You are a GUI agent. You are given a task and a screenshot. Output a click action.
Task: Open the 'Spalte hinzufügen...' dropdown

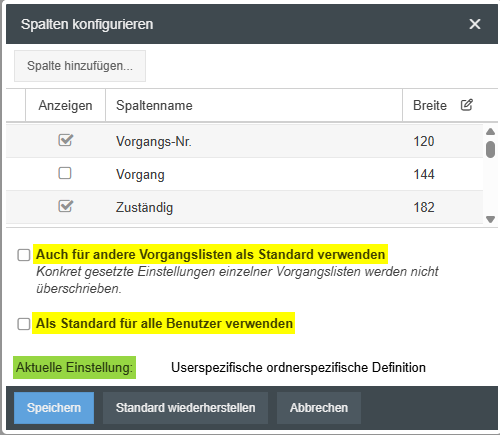click(80, 66)
